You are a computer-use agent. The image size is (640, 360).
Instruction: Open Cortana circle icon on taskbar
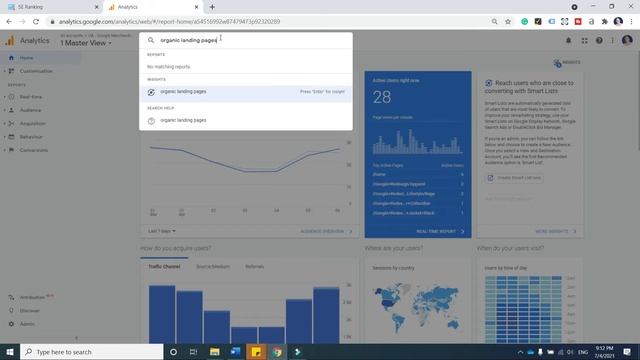pyautogui.click(x=173, y=352)
